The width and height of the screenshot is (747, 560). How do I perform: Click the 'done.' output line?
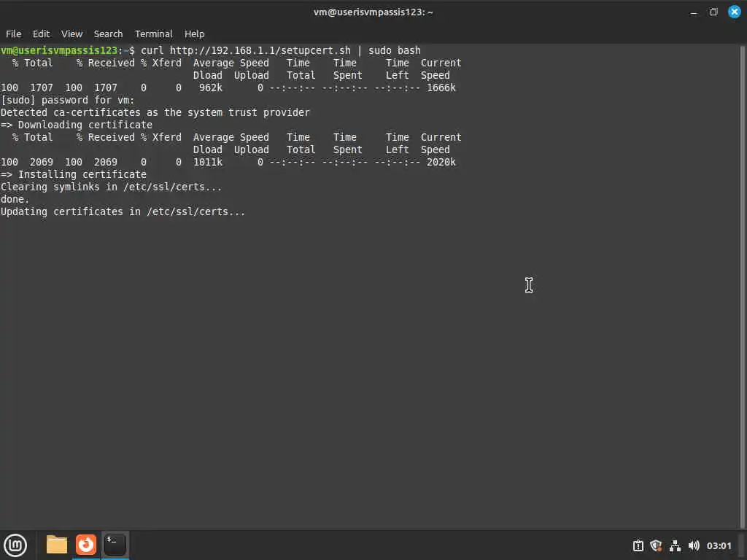pyautogui.click(x=15, y=199)
